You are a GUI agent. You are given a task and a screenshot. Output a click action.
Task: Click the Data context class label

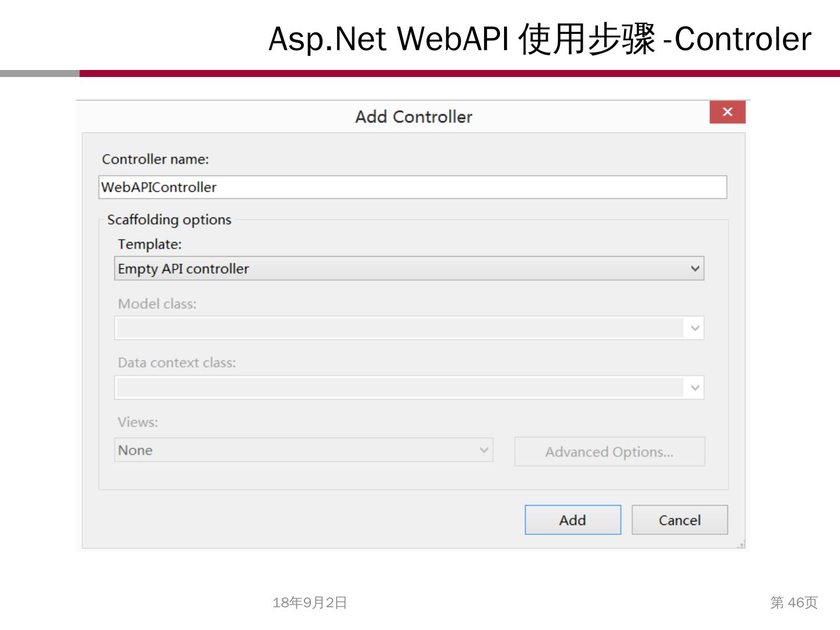[x=177, y=363]
